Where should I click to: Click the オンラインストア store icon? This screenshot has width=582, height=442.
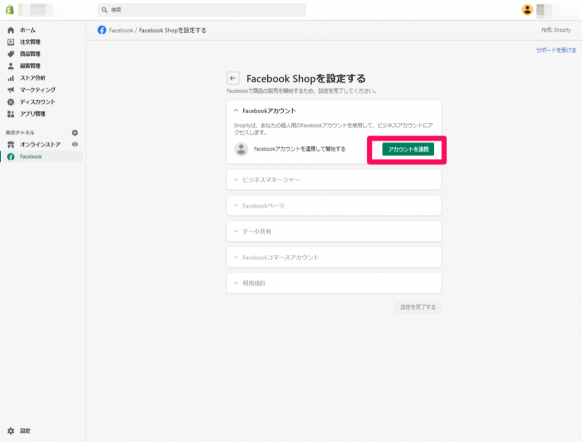[11, 145]
